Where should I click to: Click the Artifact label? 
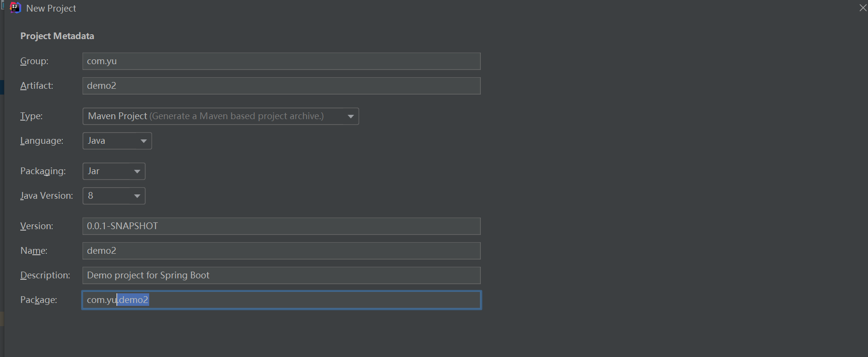[x=37, y=86]
